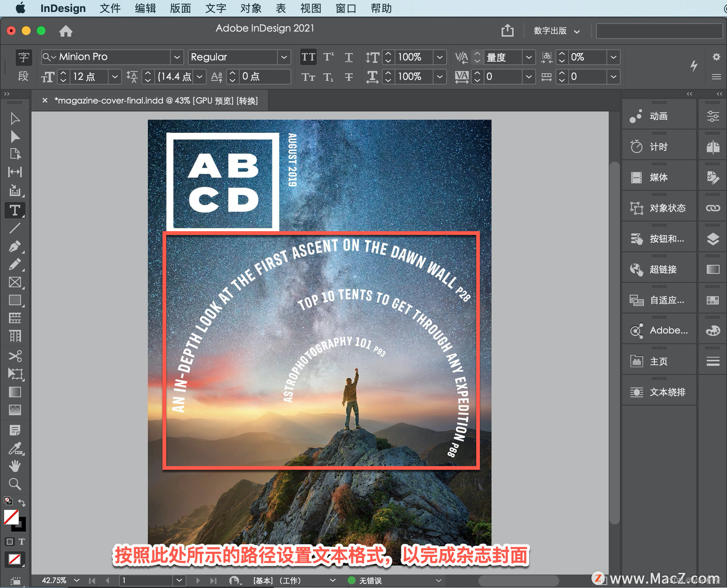Open the 数字出版 workspace switcher
The width and height of the screenshot is (727, 588).
[556, 31]
